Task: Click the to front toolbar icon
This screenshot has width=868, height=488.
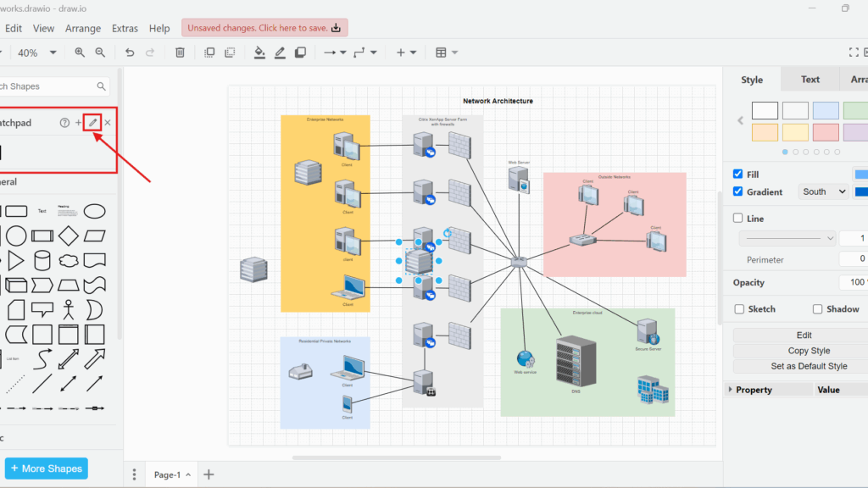Action: point(209,53)
